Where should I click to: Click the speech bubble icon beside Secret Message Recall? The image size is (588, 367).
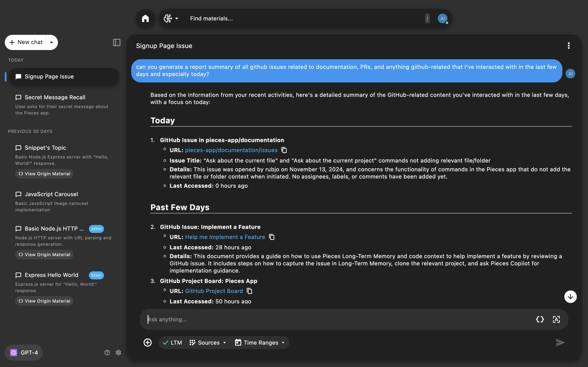(x=18, y=97)
